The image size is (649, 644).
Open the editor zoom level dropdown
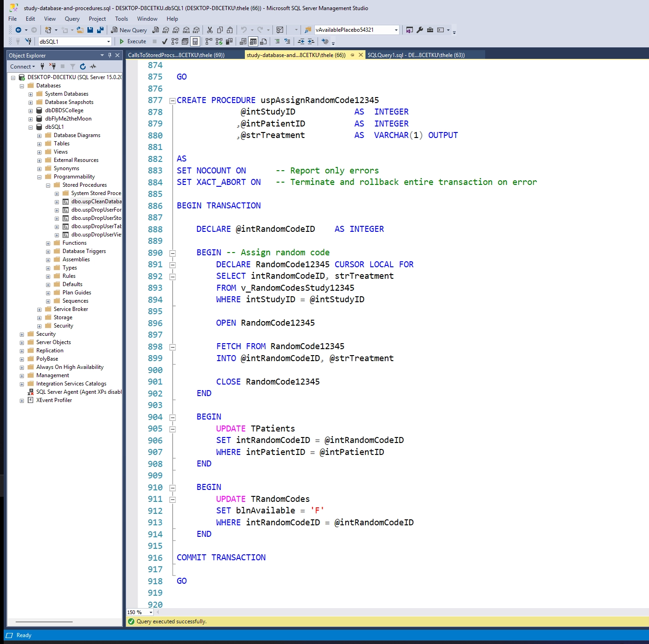[151, 612]
